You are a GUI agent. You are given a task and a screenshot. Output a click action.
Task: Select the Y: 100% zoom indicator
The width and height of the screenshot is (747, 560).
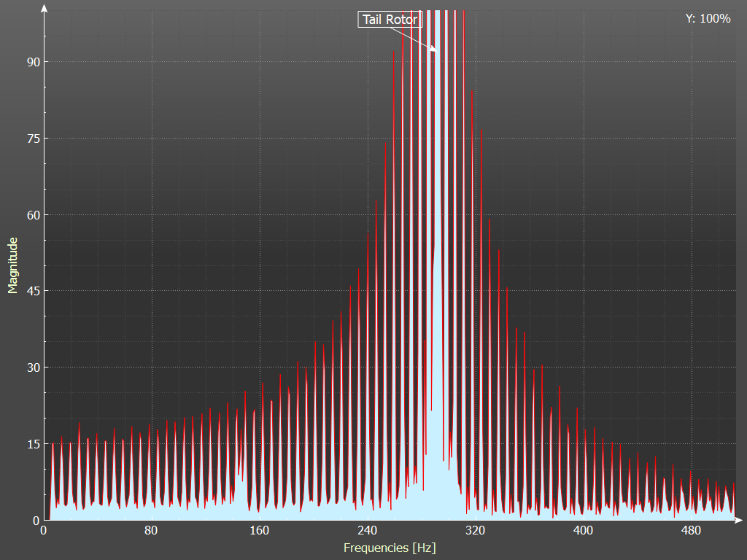[708, 19]
